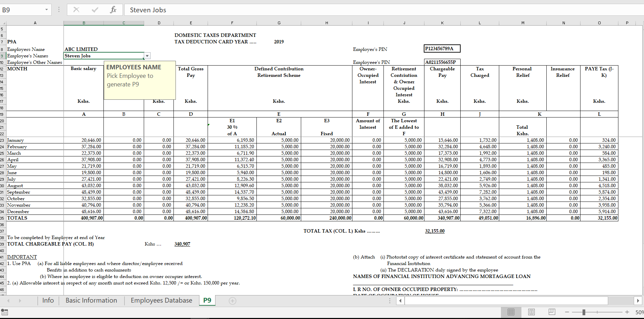Click the zoom slider handle
The image size is (644, 319).
pos(584,312)
